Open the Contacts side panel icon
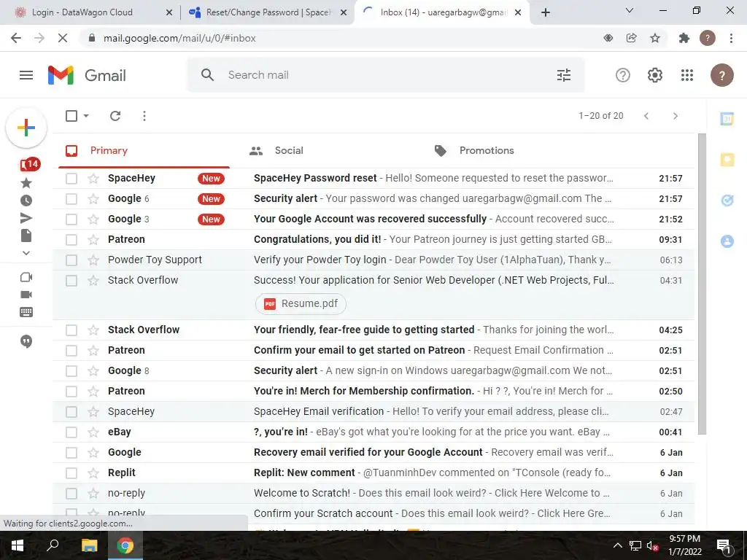This screenshot has height=560, width=747. tap(727, 241)
